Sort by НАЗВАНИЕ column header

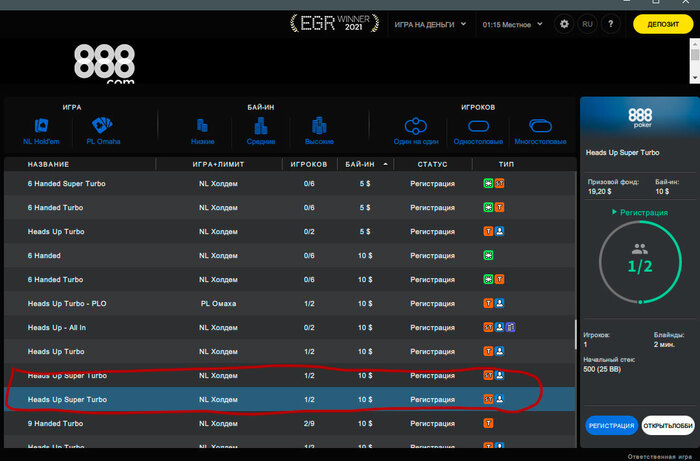tap(48, 164)
